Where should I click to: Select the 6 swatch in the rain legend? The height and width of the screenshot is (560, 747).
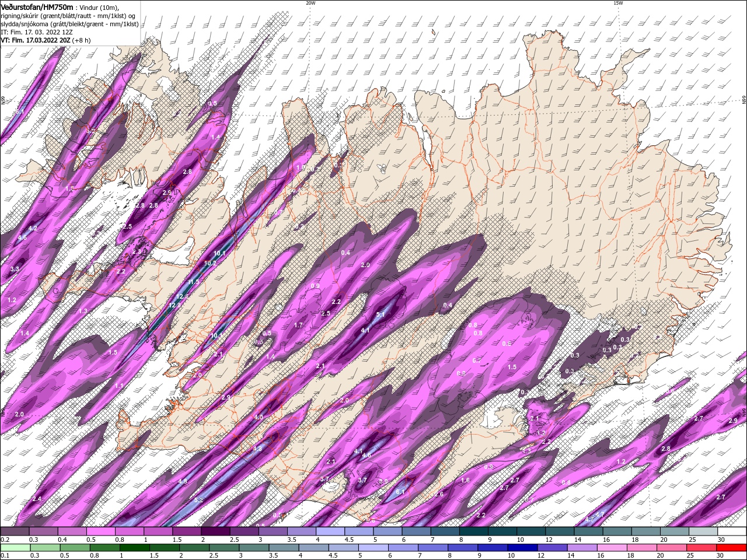click(403, 548)
